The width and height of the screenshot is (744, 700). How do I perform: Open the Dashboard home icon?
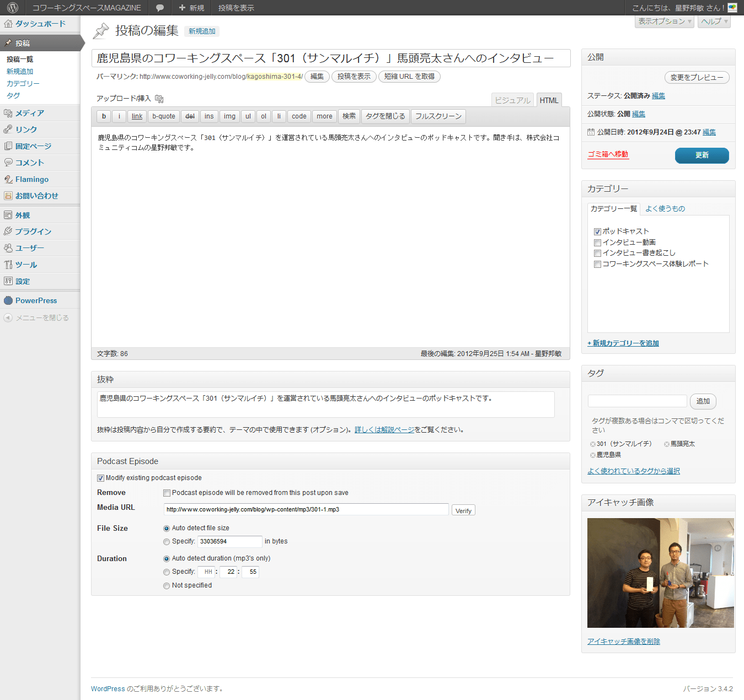click(8, 24)
